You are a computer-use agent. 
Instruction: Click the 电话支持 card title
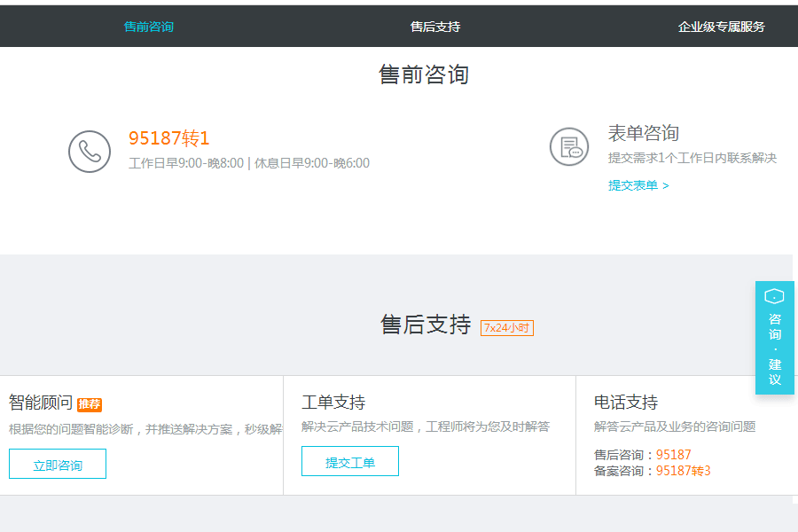point(626,403)
